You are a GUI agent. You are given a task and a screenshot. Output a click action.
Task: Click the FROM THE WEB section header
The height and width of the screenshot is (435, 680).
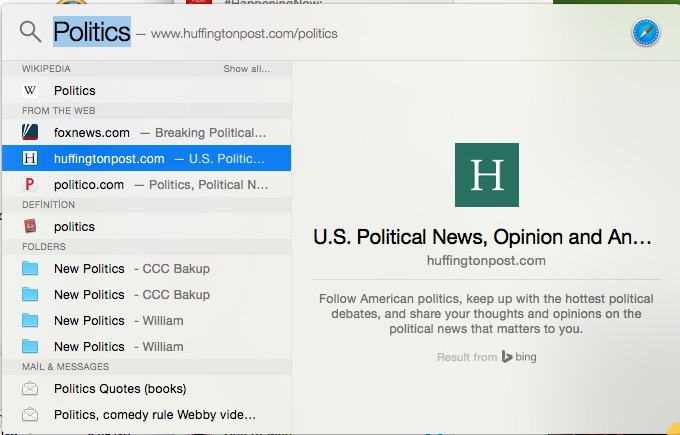(59, 111)
